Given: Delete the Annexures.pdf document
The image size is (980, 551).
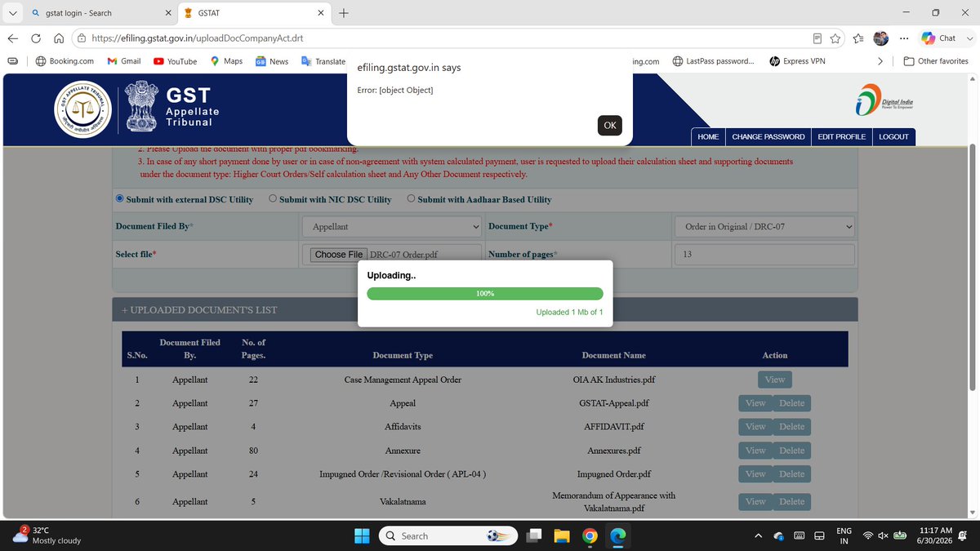Looking at the screenshot, I should pyautogui.click(x=791, y=451).
